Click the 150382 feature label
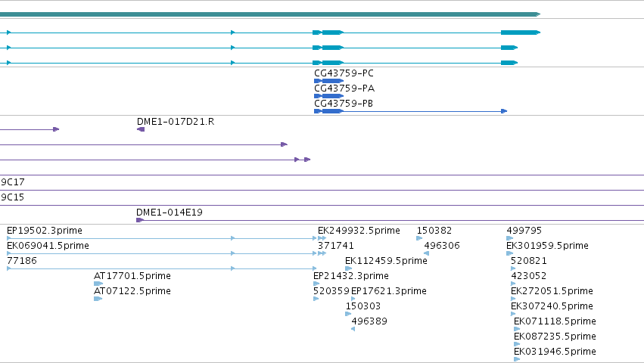 tap(434, 231)
